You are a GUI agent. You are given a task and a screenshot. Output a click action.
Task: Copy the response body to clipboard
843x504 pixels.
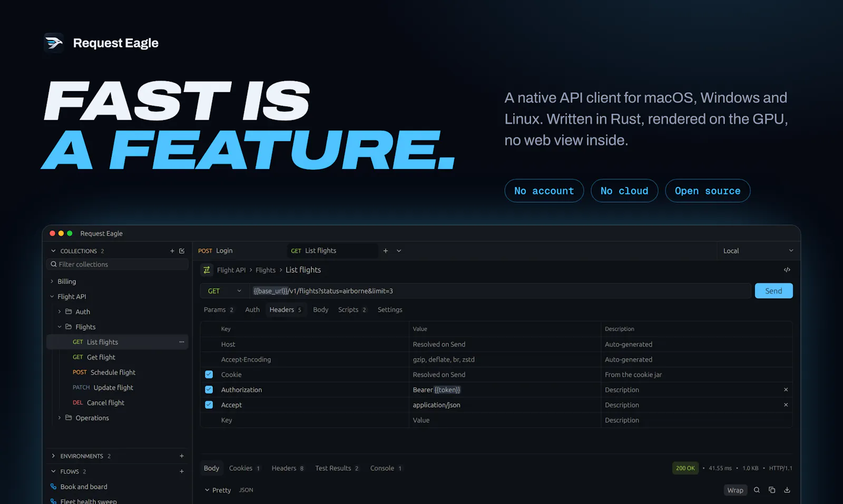[x=772, y=490]
